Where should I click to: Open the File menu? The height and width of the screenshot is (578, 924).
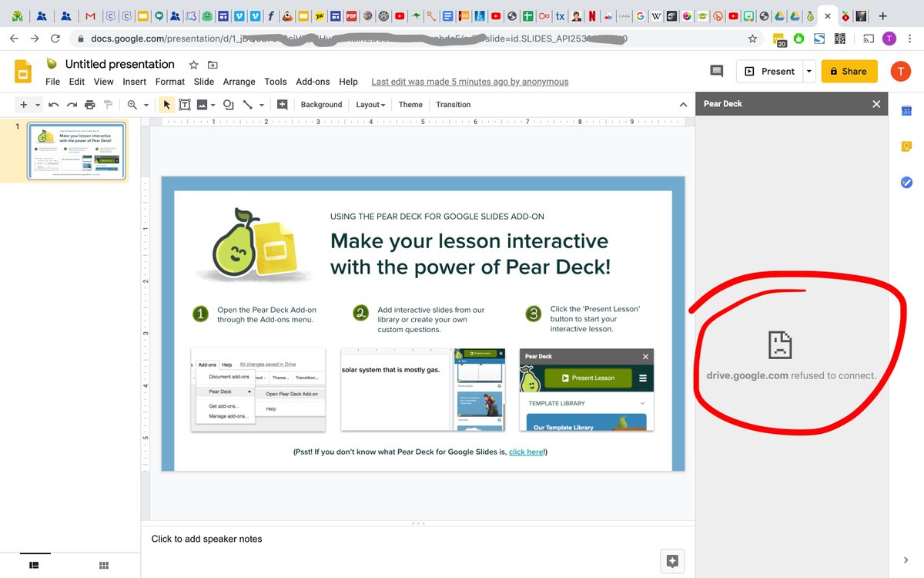52,82
